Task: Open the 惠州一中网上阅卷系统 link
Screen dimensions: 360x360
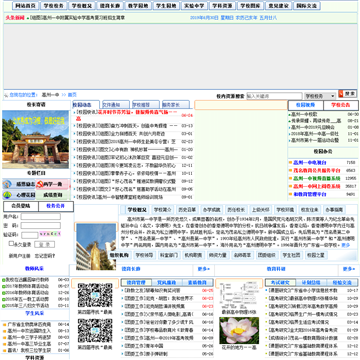Action: click(317, 186)
